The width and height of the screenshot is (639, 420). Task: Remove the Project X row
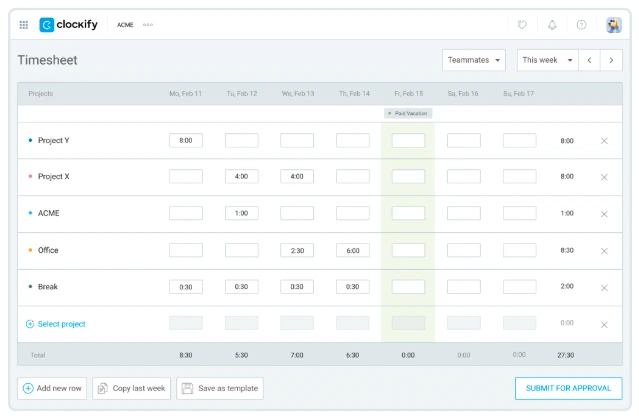tap(604, 177)
